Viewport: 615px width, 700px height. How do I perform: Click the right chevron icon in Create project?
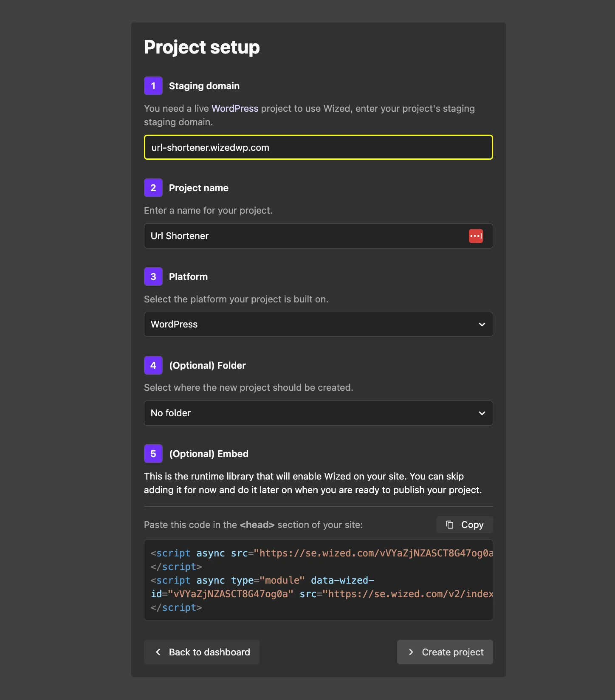pos(411,652)
